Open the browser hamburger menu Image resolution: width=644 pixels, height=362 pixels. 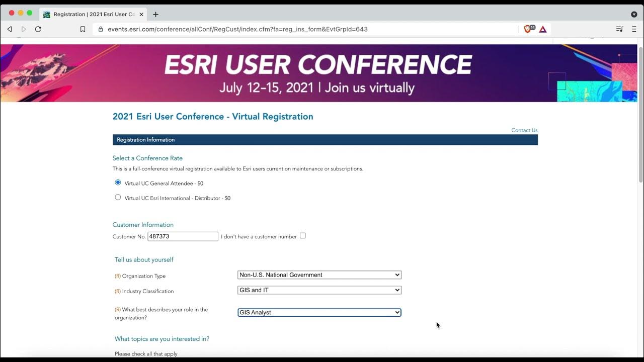(x=634, y=29)
